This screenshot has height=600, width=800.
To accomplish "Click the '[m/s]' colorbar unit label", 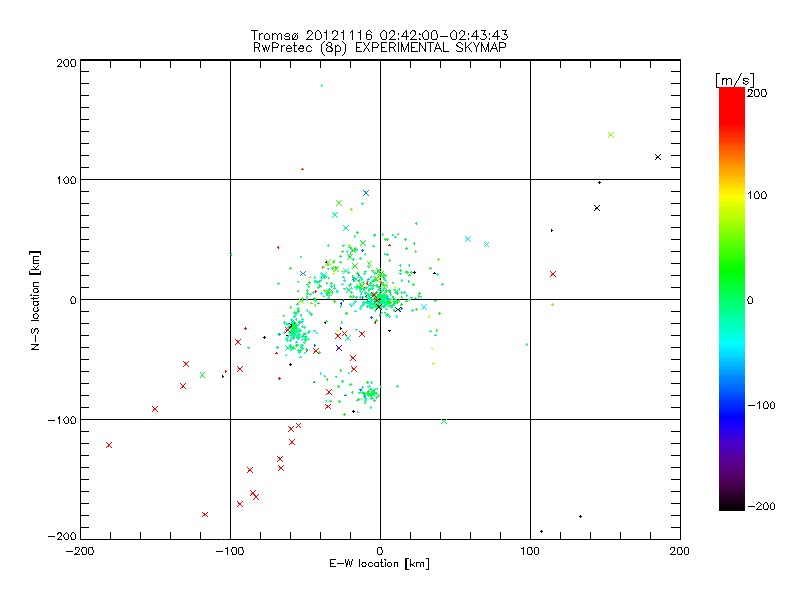I will point(735,80).
